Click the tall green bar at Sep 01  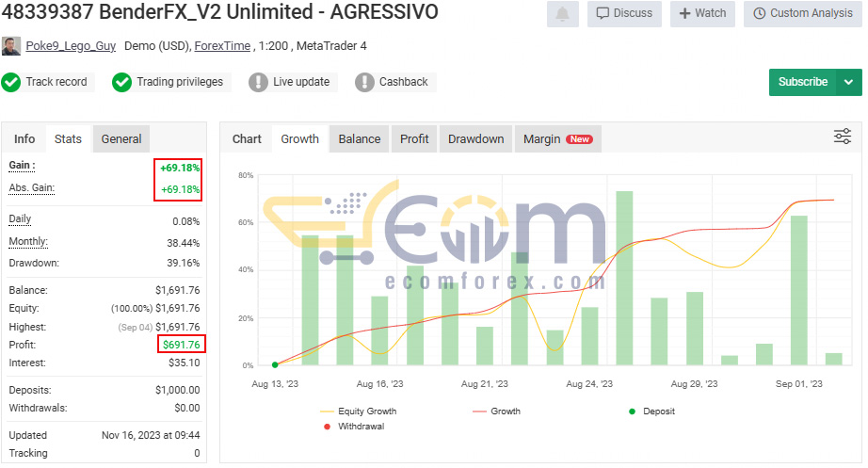point(799,290)
